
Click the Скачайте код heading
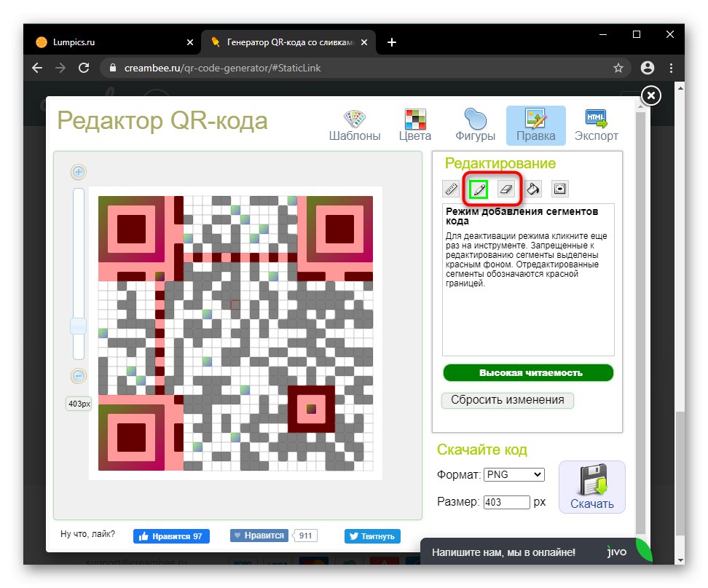(481, 450)
